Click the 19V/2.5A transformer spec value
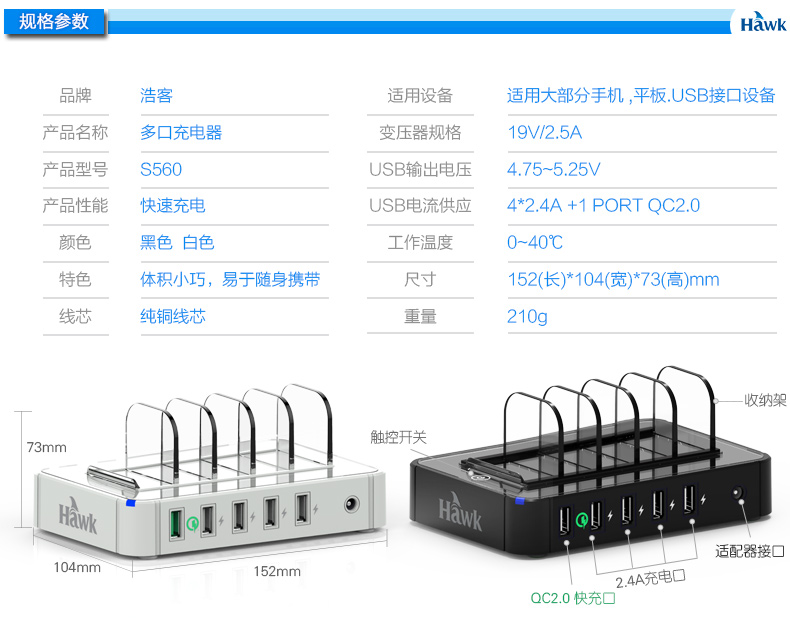 [544, 133]
